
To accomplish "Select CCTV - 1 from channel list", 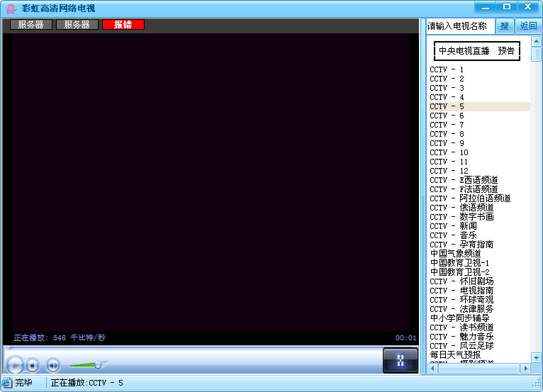I will pyautogui.click(x=447, y=69).
